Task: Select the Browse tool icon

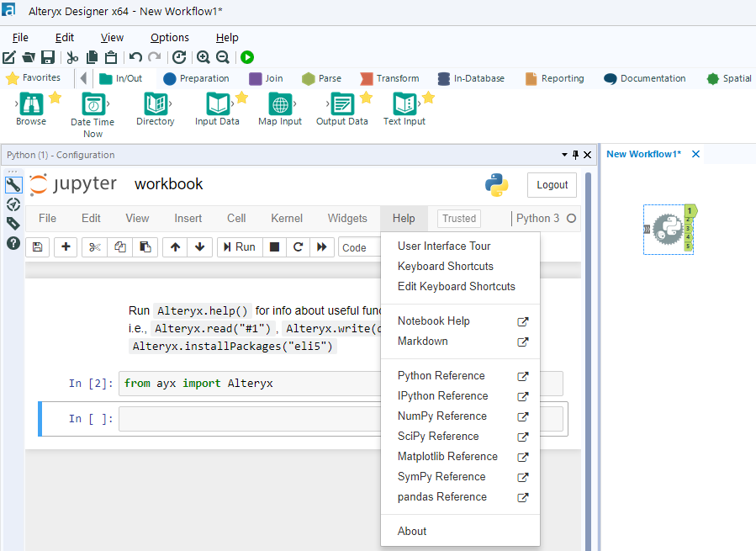Action: [x=31, y=104]
